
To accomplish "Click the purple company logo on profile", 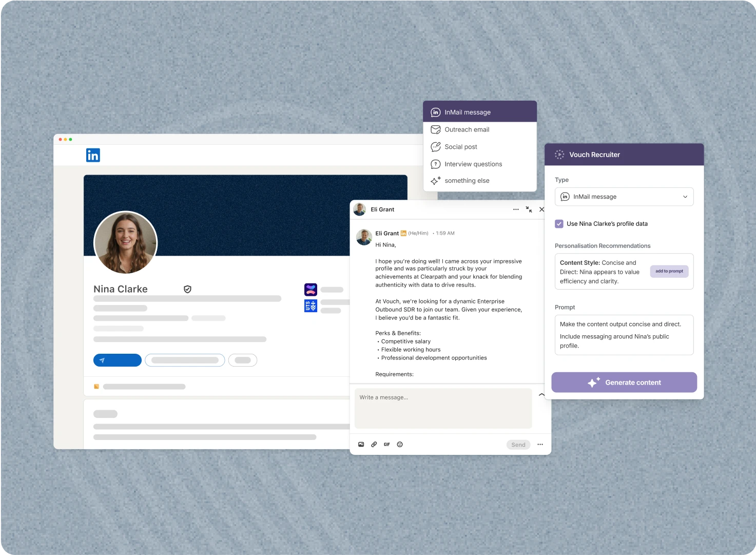I will (311, 290).
